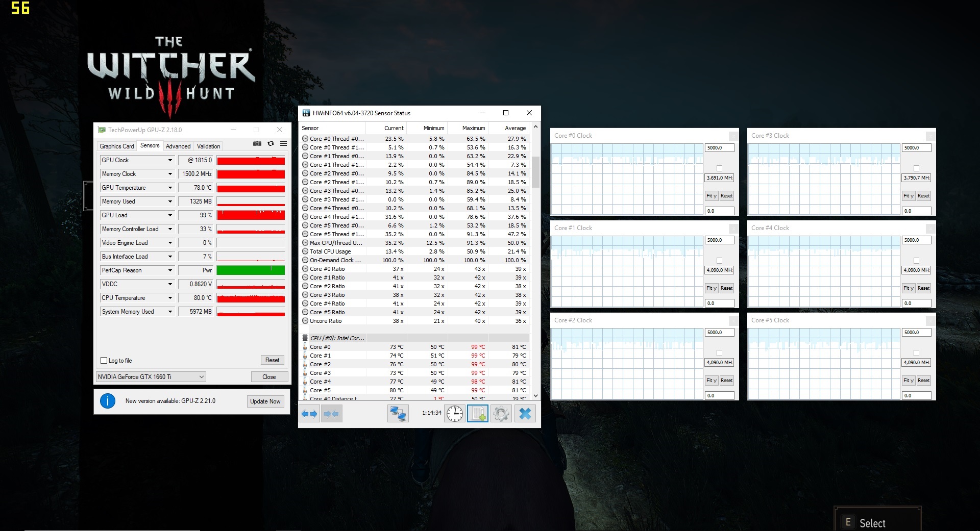Screen dimensions: 980x531
Task: Click Fit y in Core #0 Clock graph
Action: pos(712,196)
